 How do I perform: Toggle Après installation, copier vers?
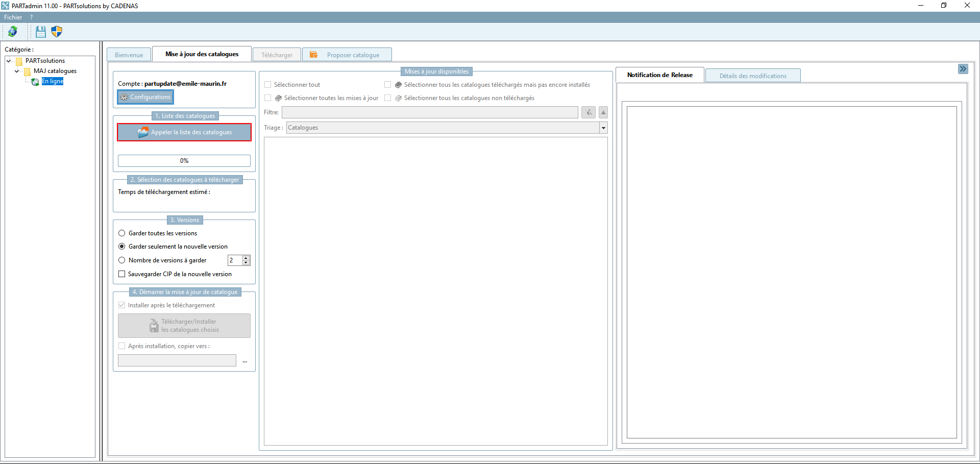122,346
